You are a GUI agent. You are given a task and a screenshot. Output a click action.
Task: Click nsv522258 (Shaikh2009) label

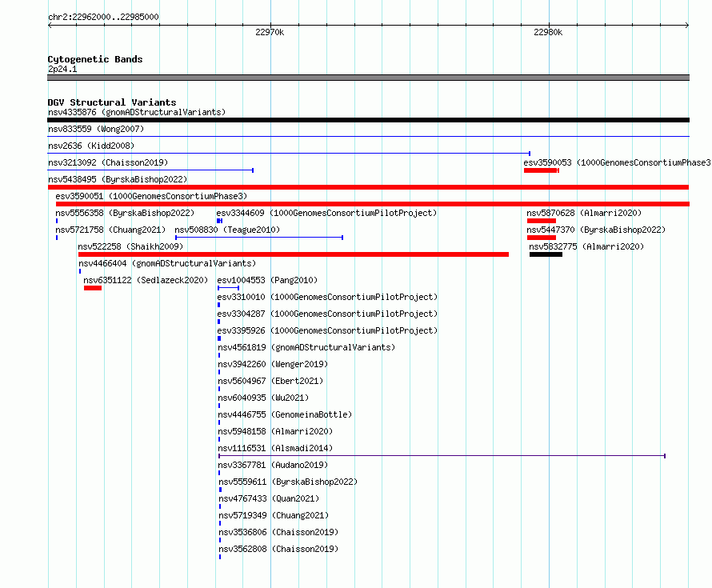tap(130, 246)
